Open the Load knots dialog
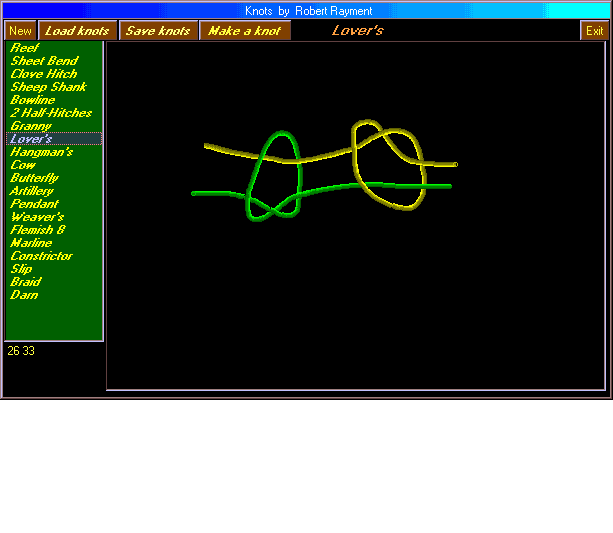The height and width of the screenshot is (533, 613). coord(77,31)
